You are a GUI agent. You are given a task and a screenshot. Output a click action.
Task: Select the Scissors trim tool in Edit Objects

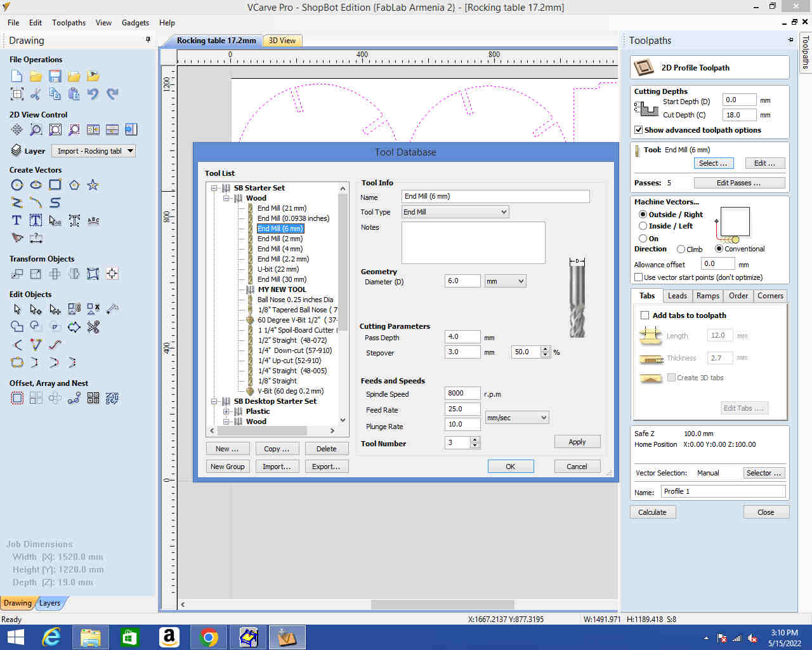[93, 327]
